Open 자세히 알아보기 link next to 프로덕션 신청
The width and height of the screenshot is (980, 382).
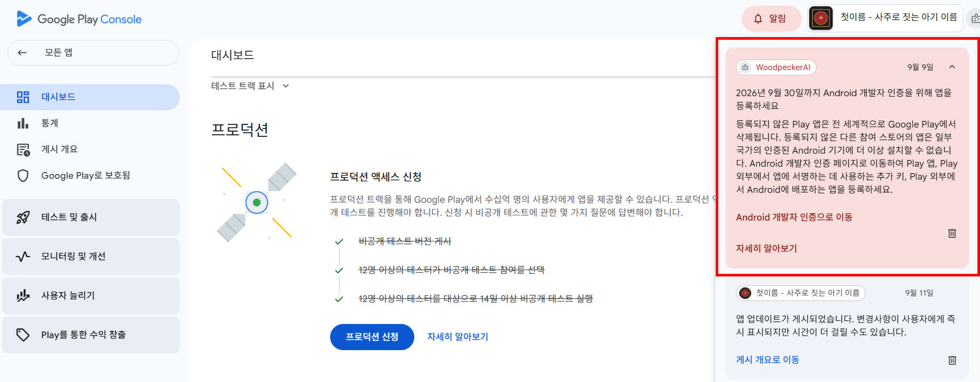458,337
